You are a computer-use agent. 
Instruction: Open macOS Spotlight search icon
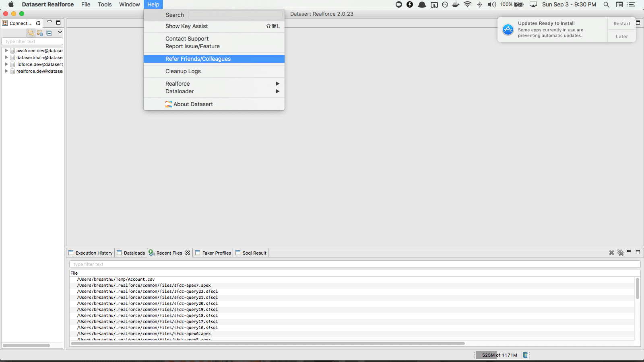click(x=606, y=4)
